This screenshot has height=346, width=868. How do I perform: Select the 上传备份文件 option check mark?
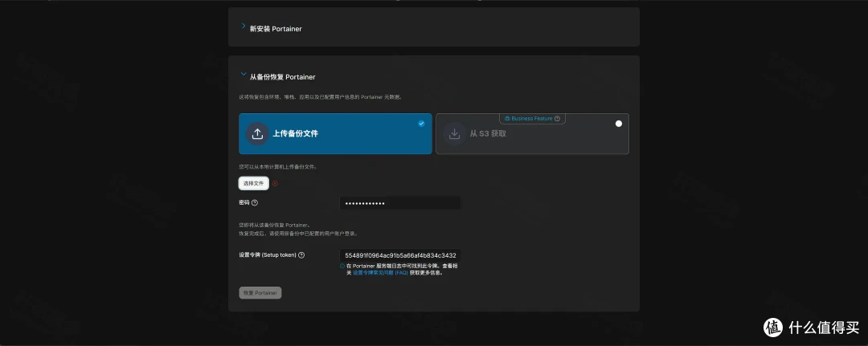[421, 124]
